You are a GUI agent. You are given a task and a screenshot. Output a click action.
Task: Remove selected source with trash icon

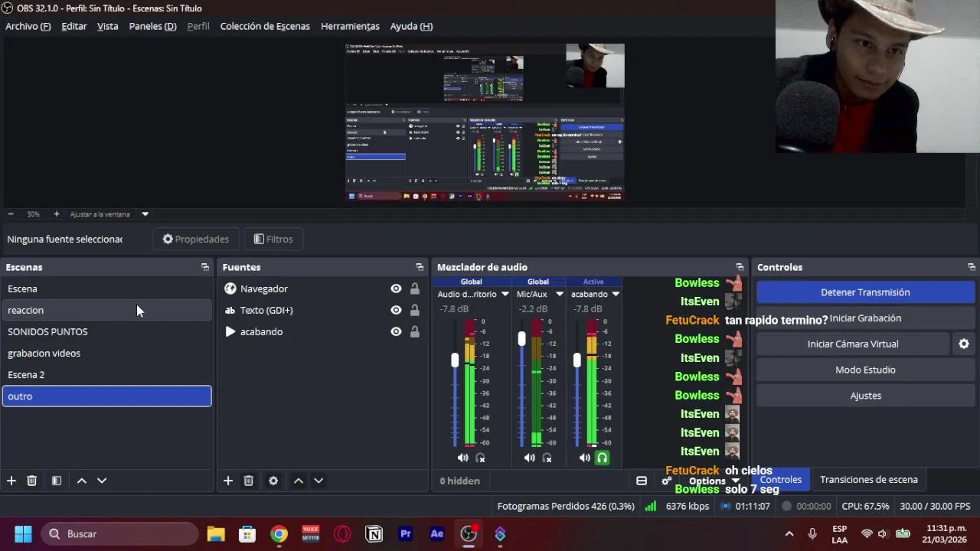[x=248, y=481]
